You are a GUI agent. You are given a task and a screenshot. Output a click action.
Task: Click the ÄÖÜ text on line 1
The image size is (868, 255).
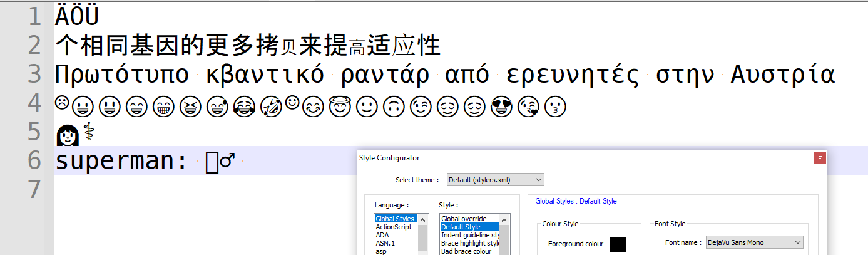[x=77, y=16]
